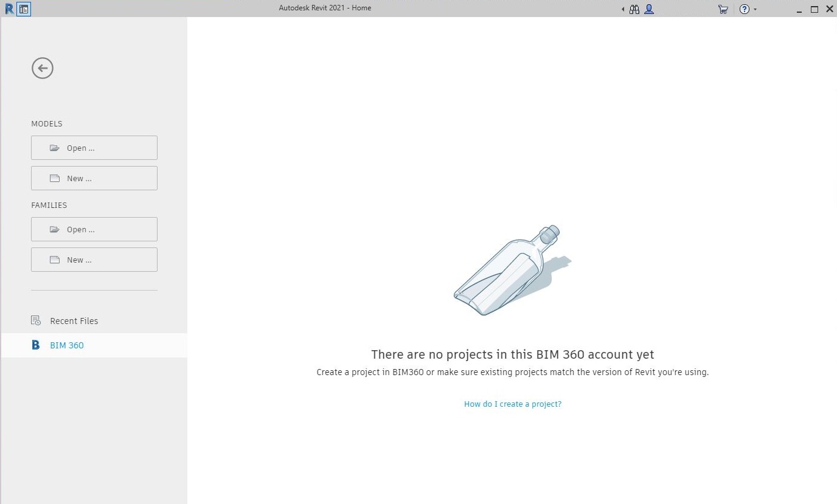Open the Autodesk App Store cart icon
The image size is (837, 504).
click(x=723, y=9)
